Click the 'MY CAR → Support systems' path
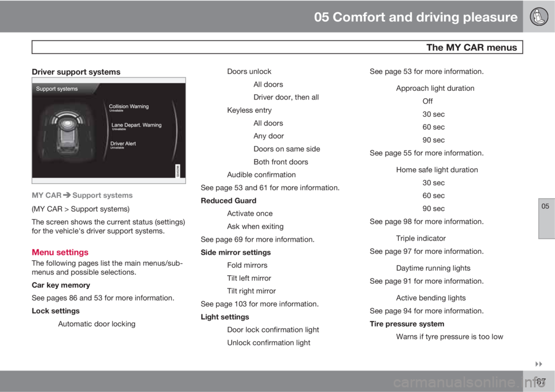Screen dimensions: 555x392 coord(82,195)
